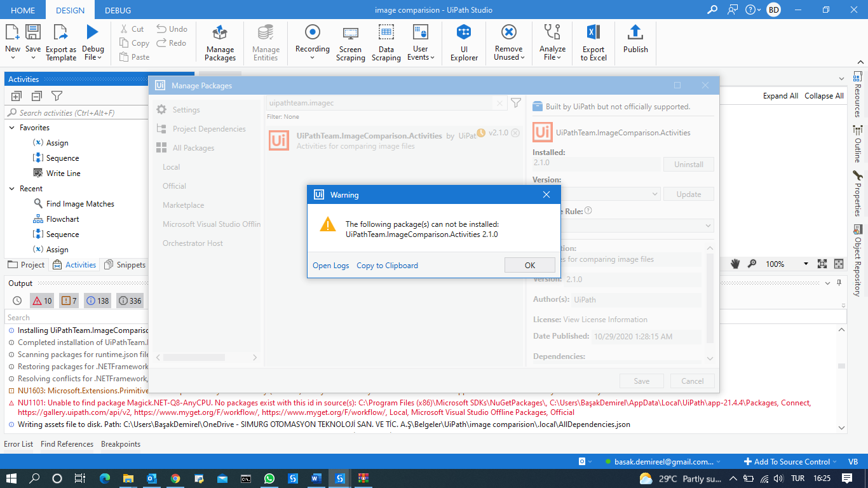This screenshot has width=868, height=488.
Task: Click the fit to screen icon in designer
Action: click(822, 264)
